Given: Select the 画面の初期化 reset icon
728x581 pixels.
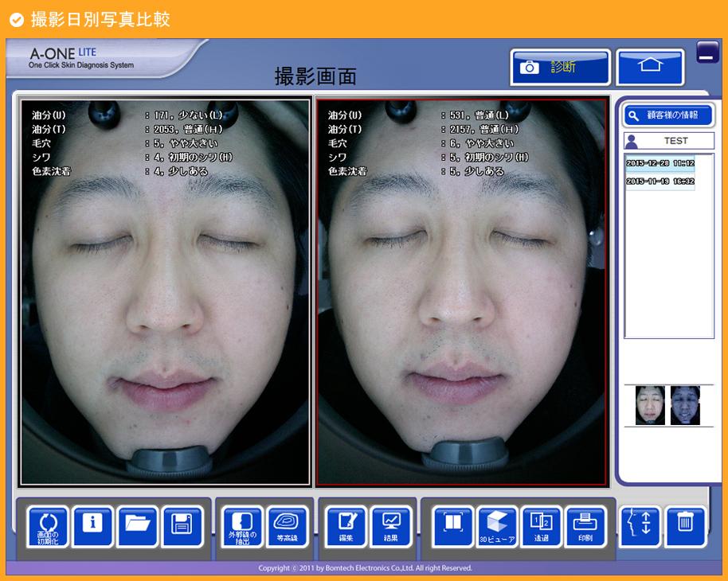Looking at the screenshot, I should point(47,525).
